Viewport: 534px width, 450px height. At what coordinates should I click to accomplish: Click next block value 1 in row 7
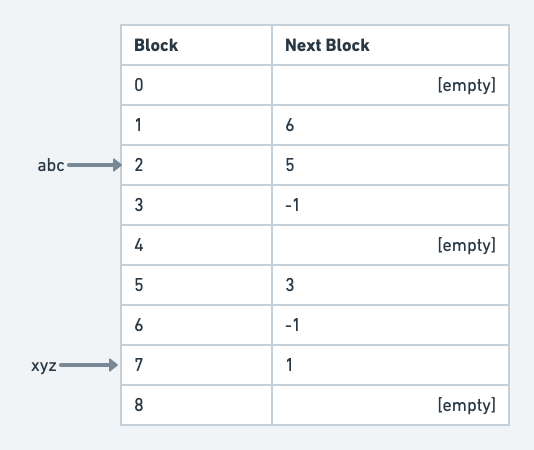pyautogui.click(x=289, y=365)
